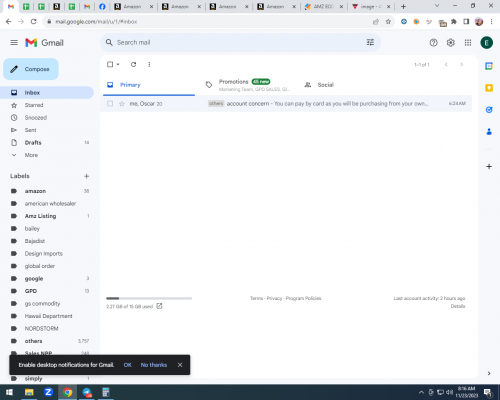The image size is (500, 400).
Task: Open Google Calendar in the side panel
Action: coord(489,66)
